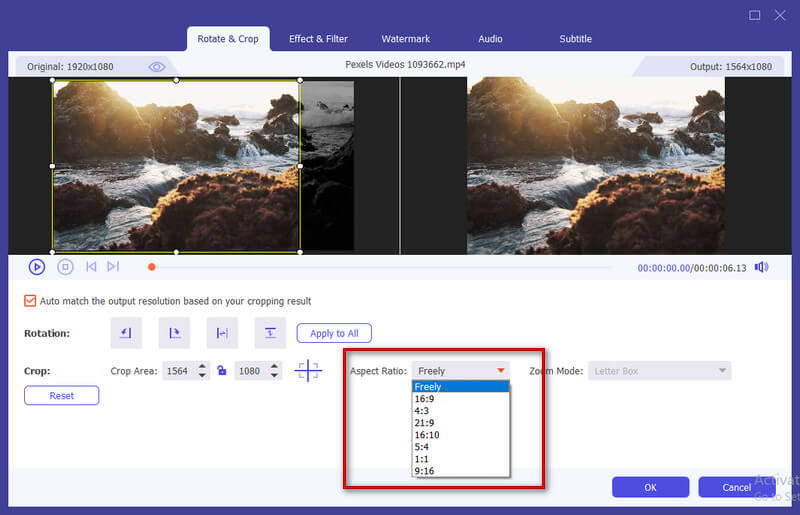
Task: Mute the volume speaker icon
Action: tap(761, 267)
